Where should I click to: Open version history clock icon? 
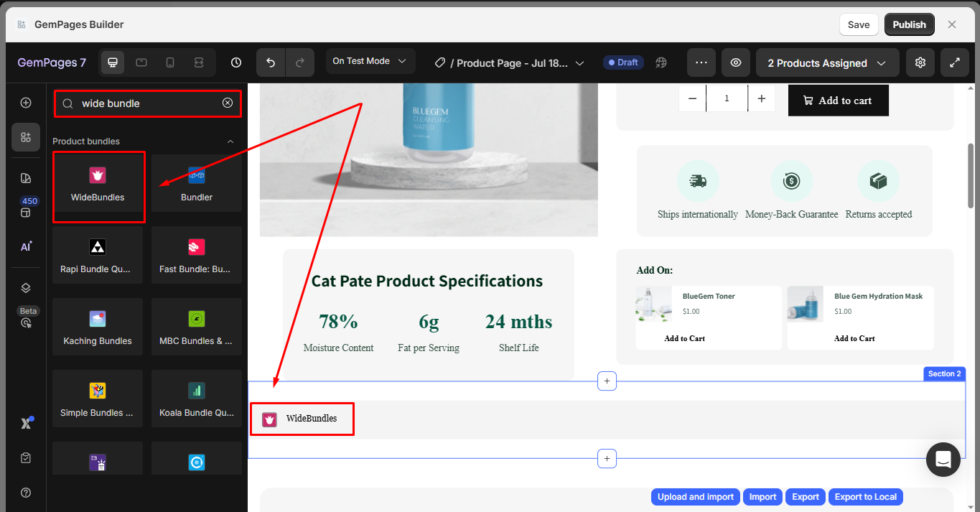[x=236, y=62]
